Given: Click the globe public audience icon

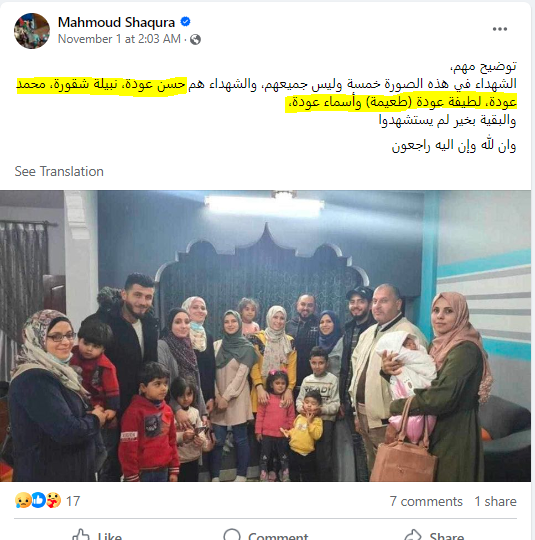Looking at the screenshot, I should pos(195,40).
